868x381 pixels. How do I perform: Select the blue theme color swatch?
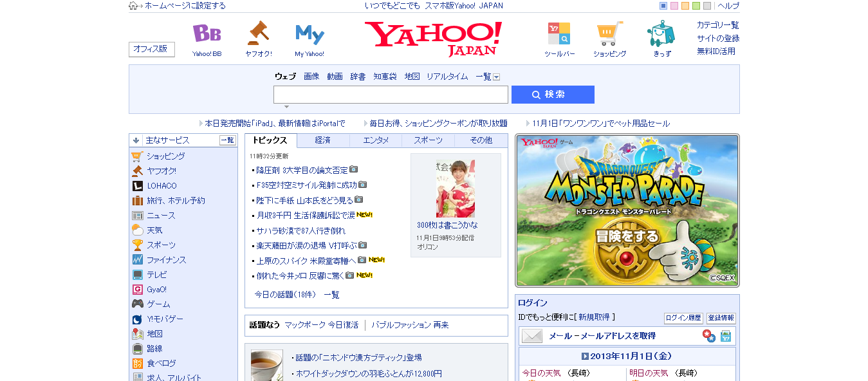click(663, 6)
